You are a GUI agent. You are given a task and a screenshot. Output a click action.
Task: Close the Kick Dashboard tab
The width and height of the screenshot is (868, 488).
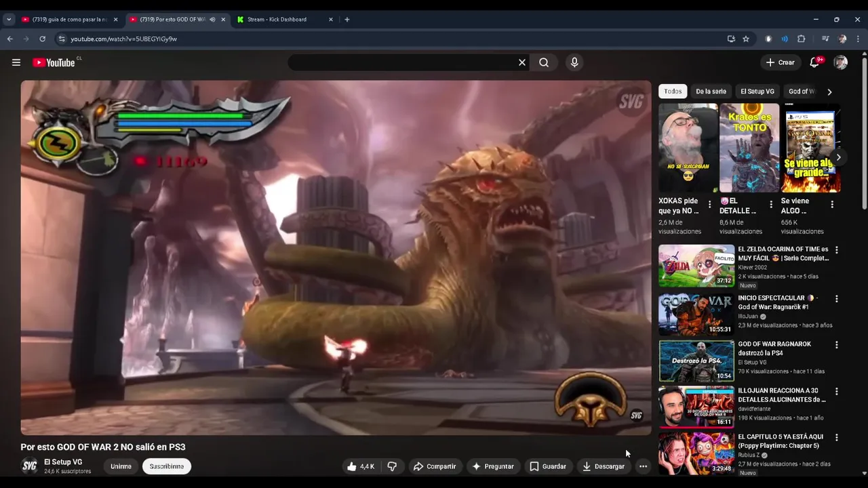(331, 20)
